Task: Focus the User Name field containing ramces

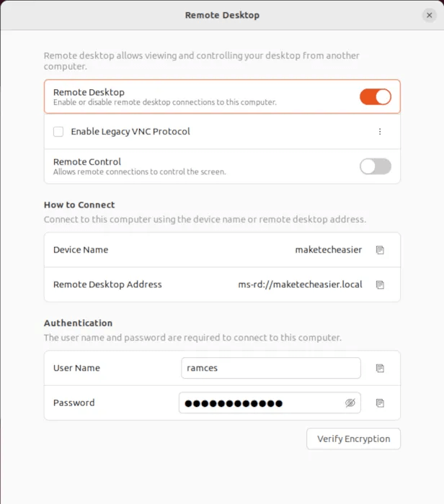Action: click(x=271, y=368)
